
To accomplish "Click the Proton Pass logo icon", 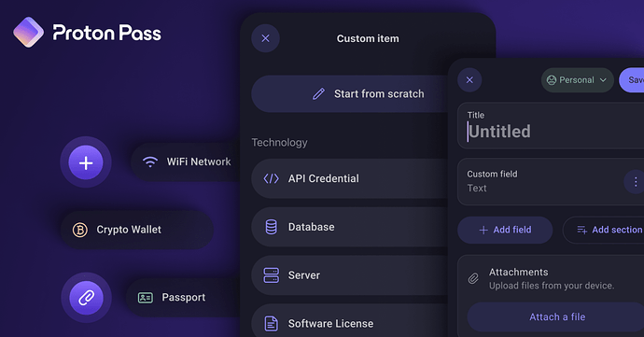I will [x=28, y=32].
